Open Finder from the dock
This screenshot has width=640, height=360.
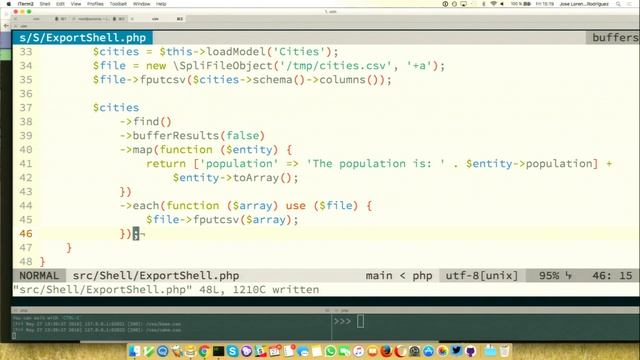(134, 351)
